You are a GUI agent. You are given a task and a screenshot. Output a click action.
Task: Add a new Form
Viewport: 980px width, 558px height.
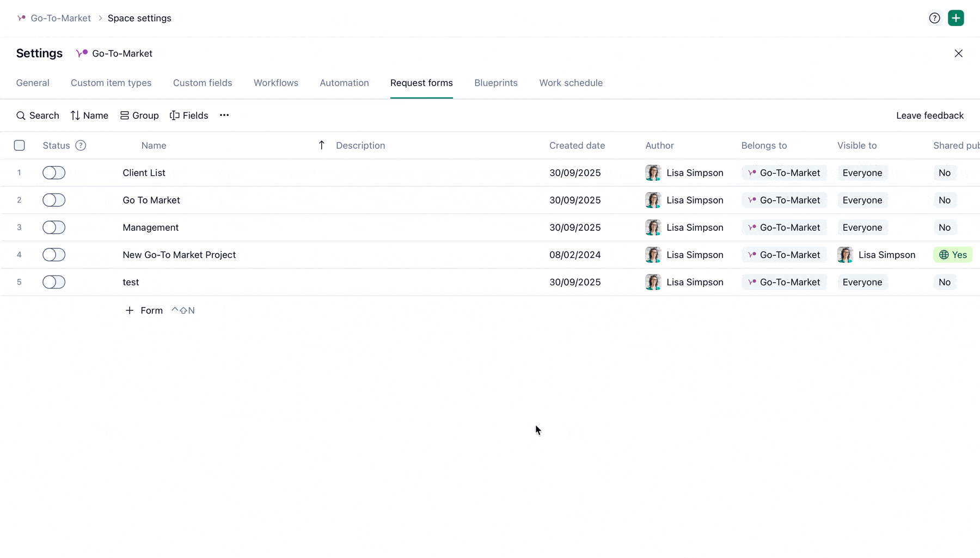click(144, 310)
